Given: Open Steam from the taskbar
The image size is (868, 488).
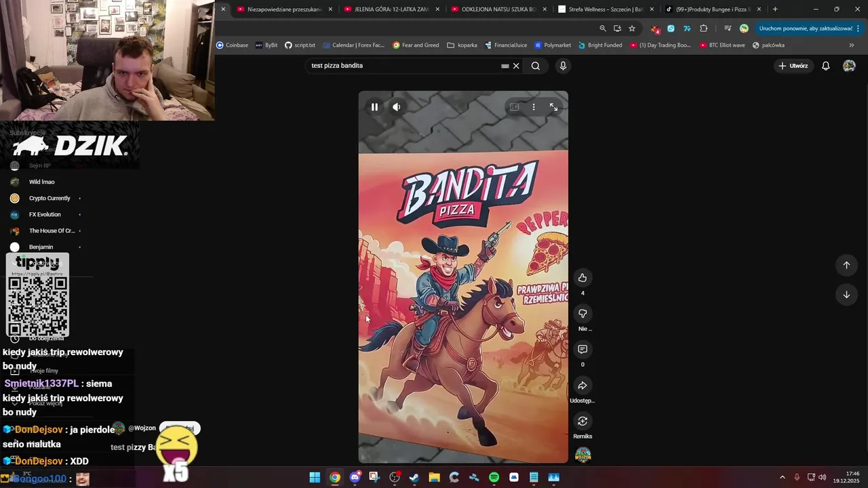Looking at the screenshot, I should [x=414, y=477].
